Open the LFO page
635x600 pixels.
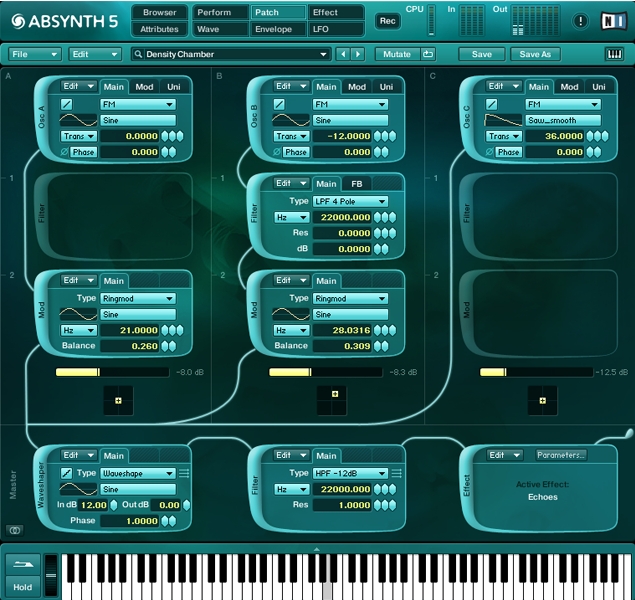[x=336, y=29]
